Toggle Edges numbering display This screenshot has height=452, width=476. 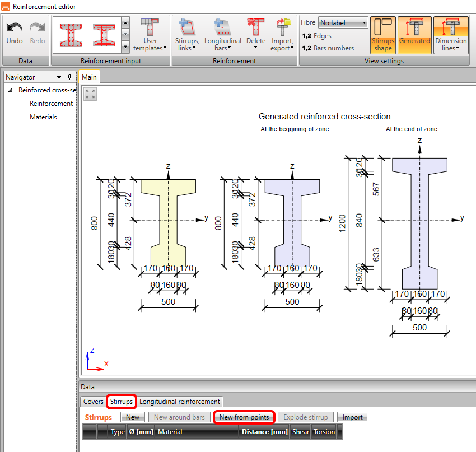coord(317,36)
